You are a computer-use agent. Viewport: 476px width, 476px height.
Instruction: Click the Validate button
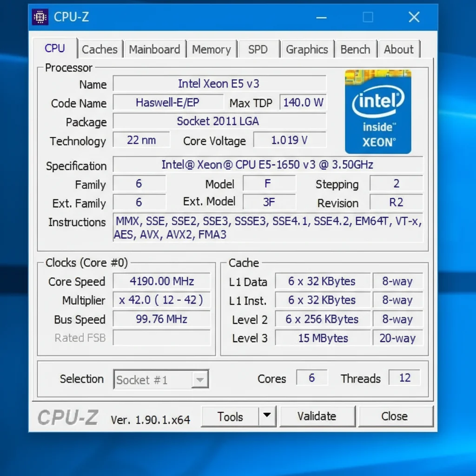click(317, 416)
